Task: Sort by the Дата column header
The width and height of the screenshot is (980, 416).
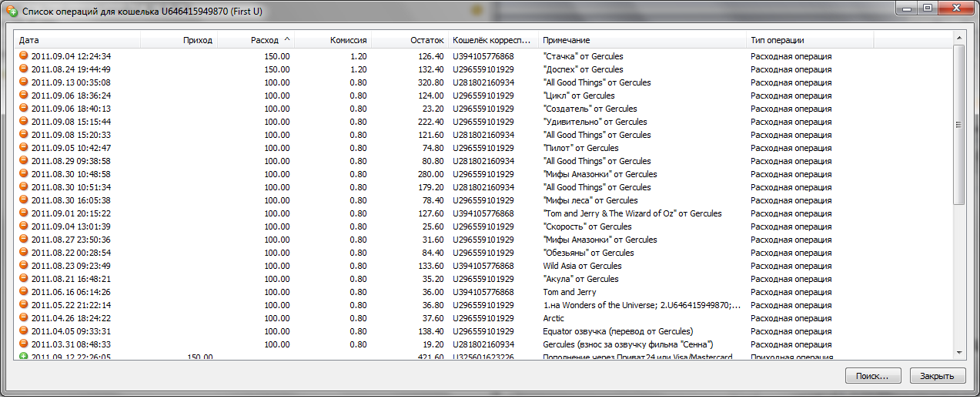Action: (77, 40)
